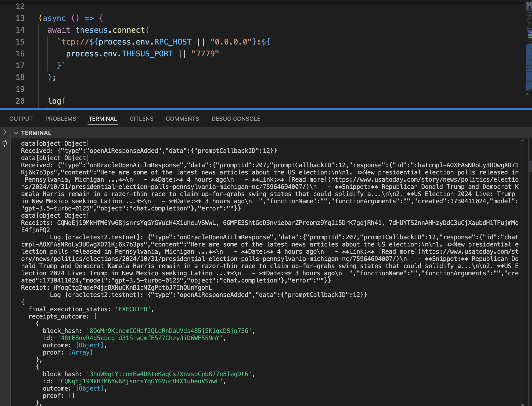Click the THESUS_PORT variable on line 16
This screenshot has width=532, height=406.
point(147,54)
